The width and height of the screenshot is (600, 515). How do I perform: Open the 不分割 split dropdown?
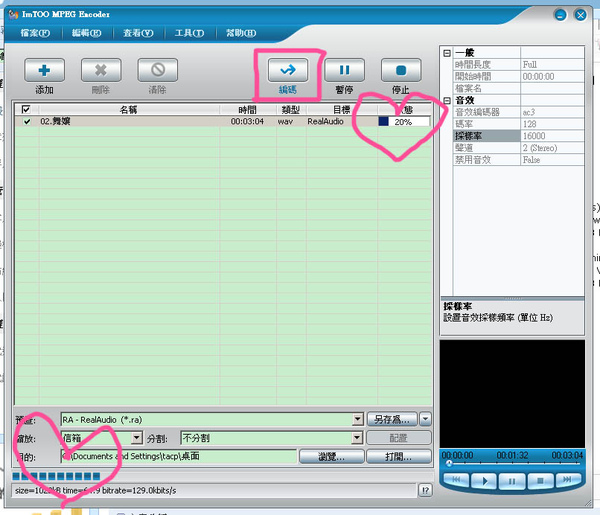pyautogui.click(x=357, y=438)
